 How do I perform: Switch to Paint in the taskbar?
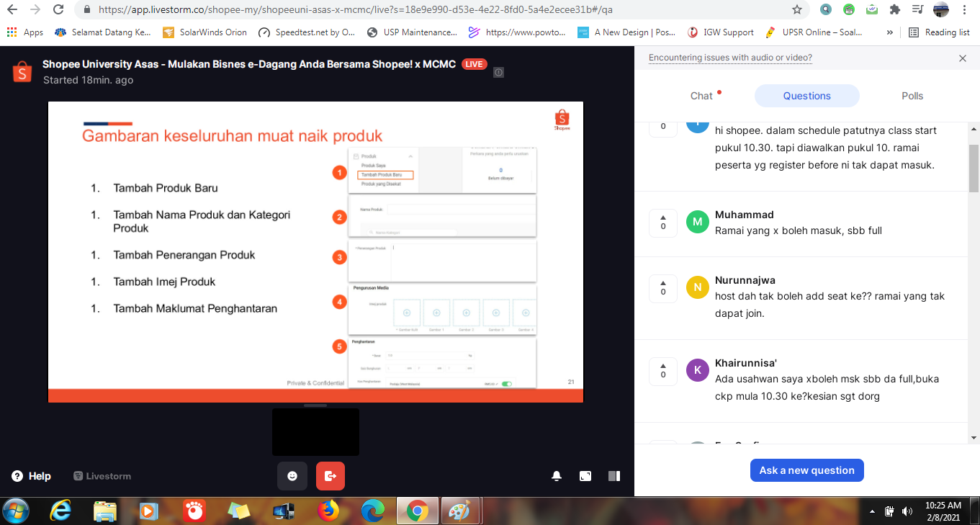[x=459, y=511]
